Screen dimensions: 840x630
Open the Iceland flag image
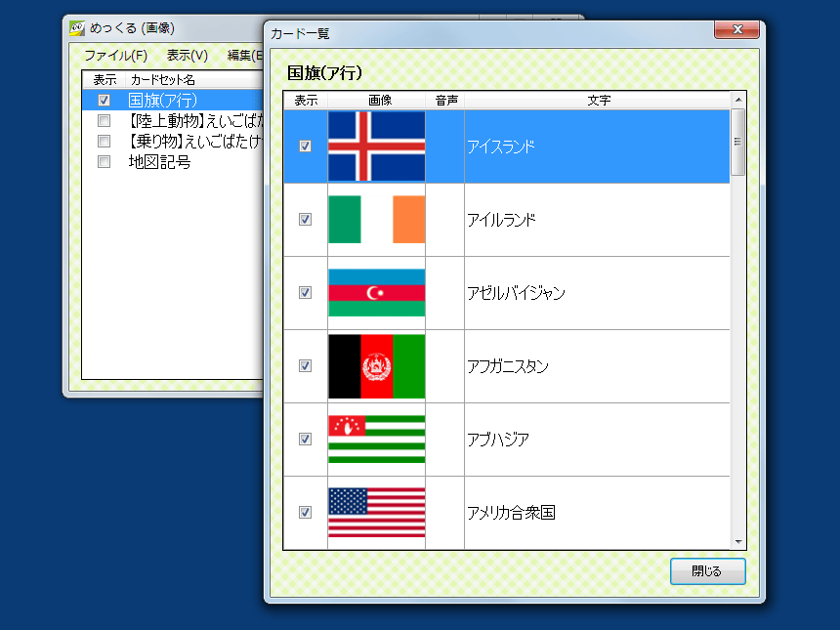click(x=377, y=147)
